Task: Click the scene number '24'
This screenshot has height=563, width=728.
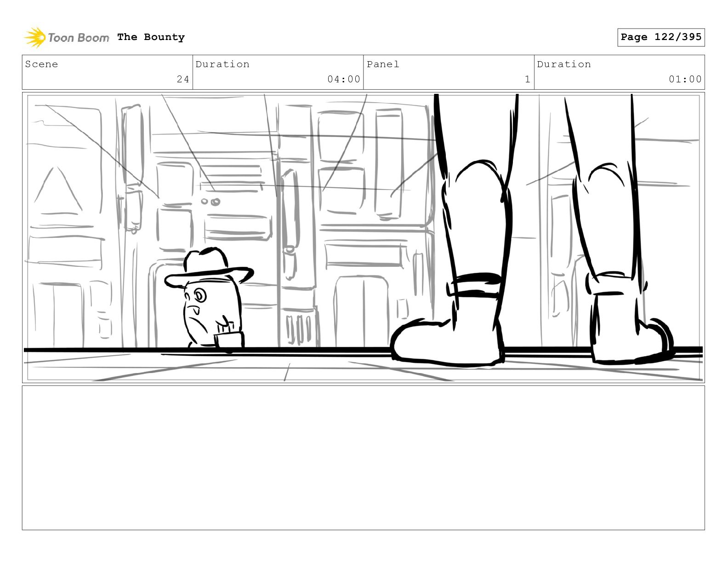Action: (183, 79)
